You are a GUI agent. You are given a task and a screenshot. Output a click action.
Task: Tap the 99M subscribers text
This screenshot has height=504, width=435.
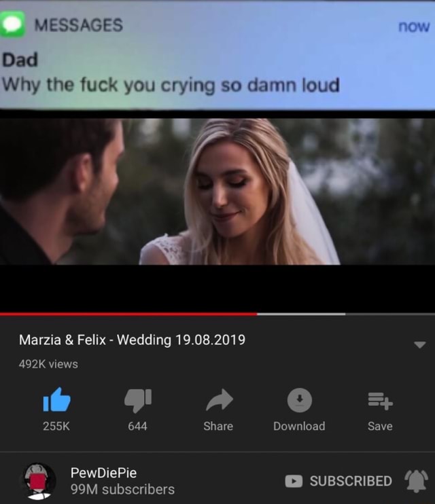click(x=122, y=490)
